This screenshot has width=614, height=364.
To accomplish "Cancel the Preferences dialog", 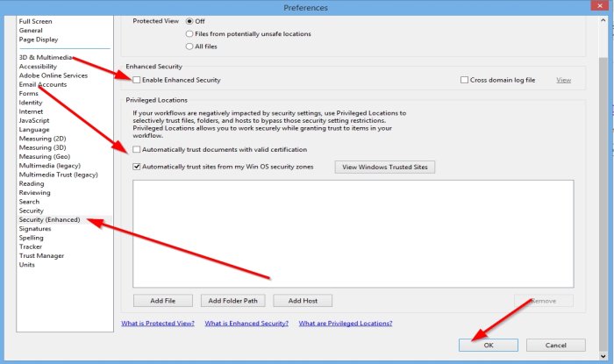I will (x=556, y=346).
